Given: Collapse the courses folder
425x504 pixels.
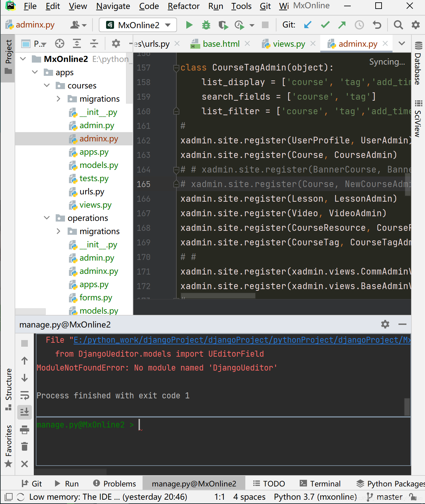Looking at the screenshot, I should click(47, 85).
